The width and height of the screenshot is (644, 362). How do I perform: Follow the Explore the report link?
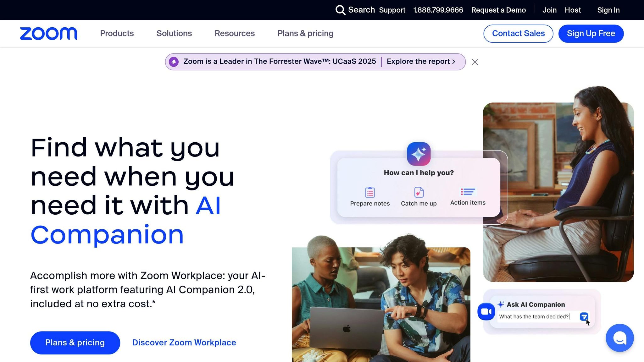[421, 62]
